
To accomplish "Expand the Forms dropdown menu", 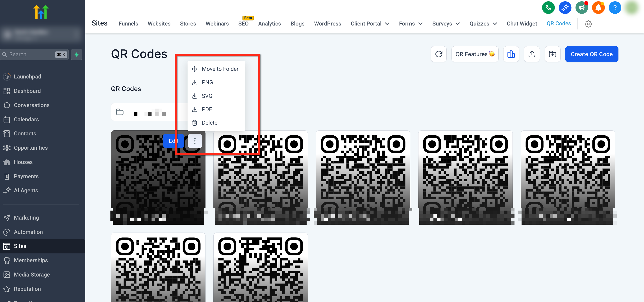I will (x=411, y=24).
